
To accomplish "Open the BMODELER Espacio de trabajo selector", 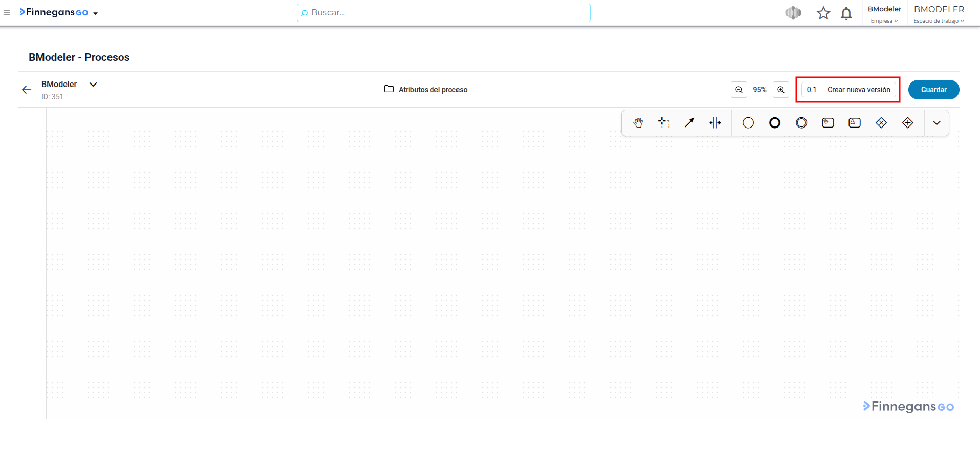I will 939,14.
